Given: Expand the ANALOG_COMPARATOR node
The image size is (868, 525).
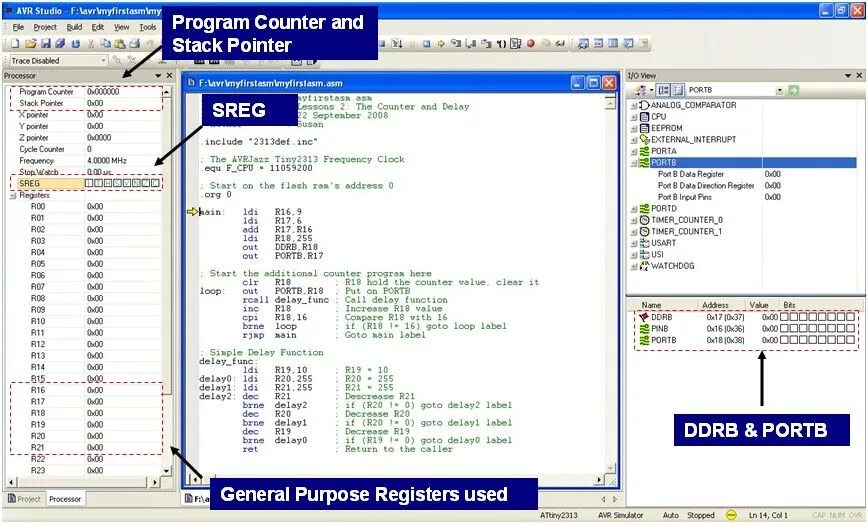Looking at the screenshot, I should (634, 105).
